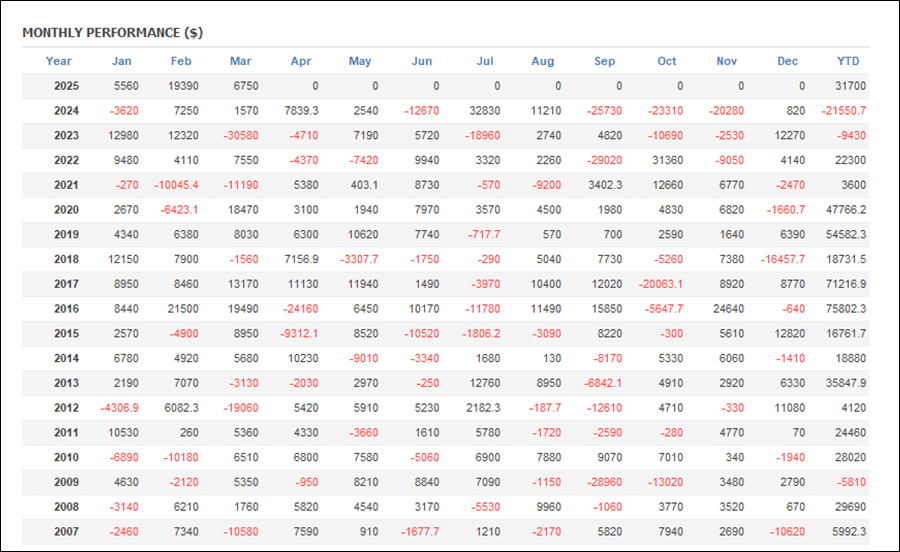Click the Jan column header
This screenshot has height=552, width=900.
pyautogui.click(x=122, y=61)
